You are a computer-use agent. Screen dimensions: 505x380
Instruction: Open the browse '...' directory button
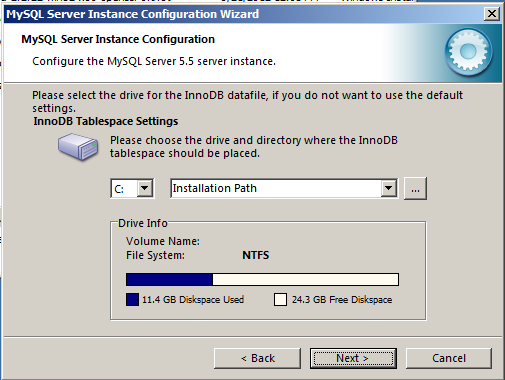click(x=415, y=189)
